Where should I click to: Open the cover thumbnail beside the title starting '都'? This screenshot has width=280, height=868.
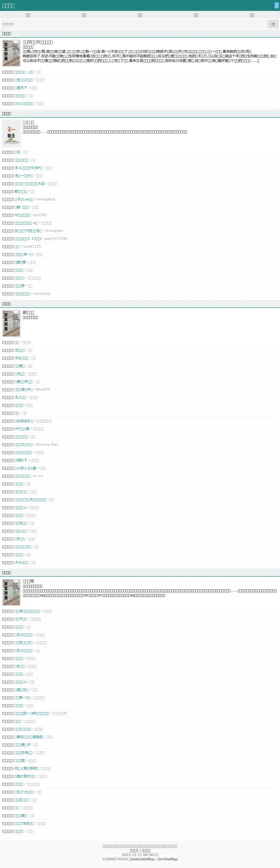(11, 323)
